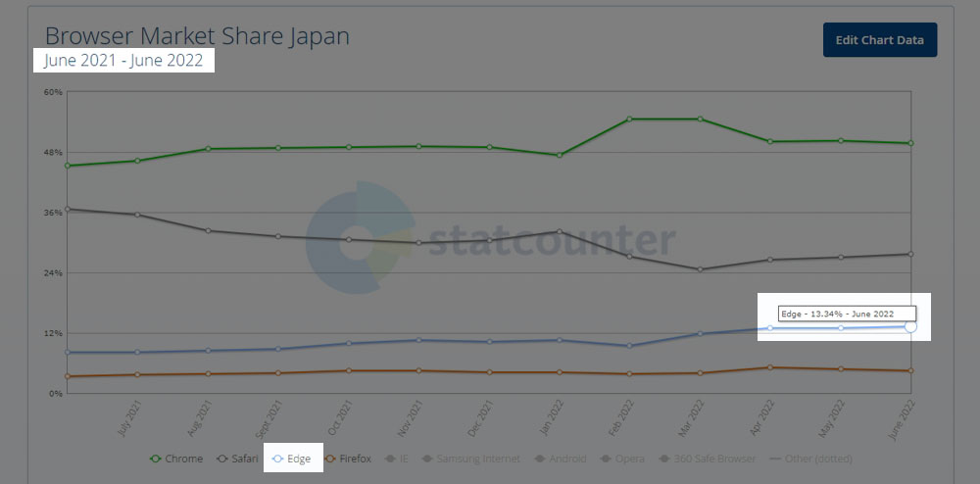Toggle the Safari legend series

click(x=237, y=460)
